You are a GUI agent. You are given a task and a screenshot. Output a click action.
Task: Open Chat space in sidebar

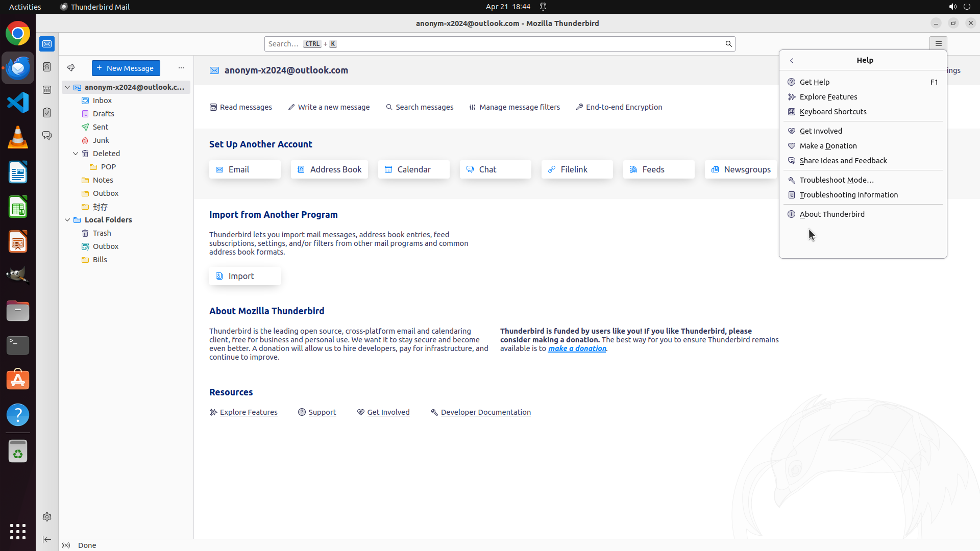(47, 136)
